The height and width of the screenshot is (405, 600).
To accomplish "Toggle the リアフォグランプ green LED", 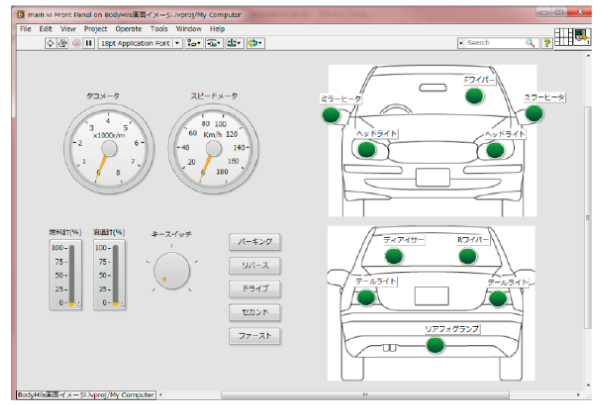I will click(x=434, y=345).
